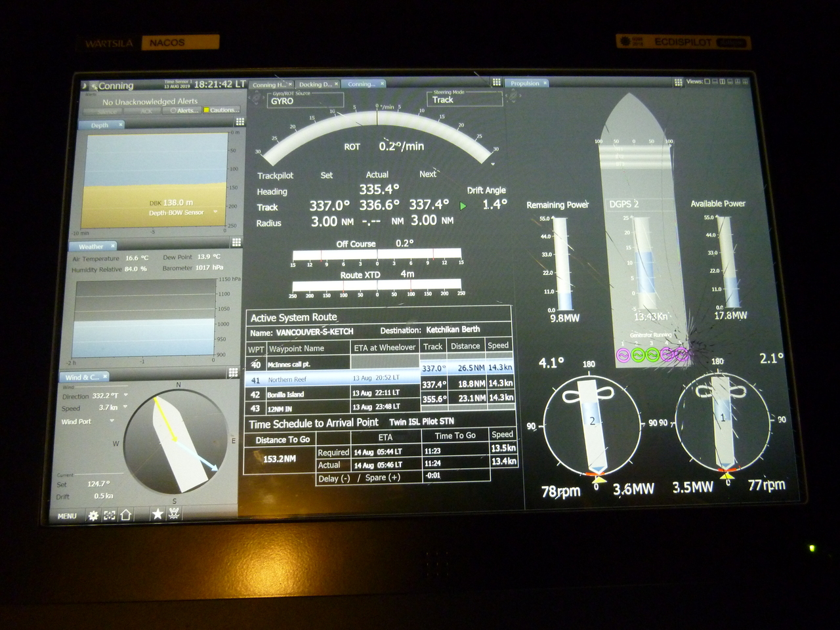Switch to the Conning H... tab
The image size is (840, 630).
coord(269,85)
